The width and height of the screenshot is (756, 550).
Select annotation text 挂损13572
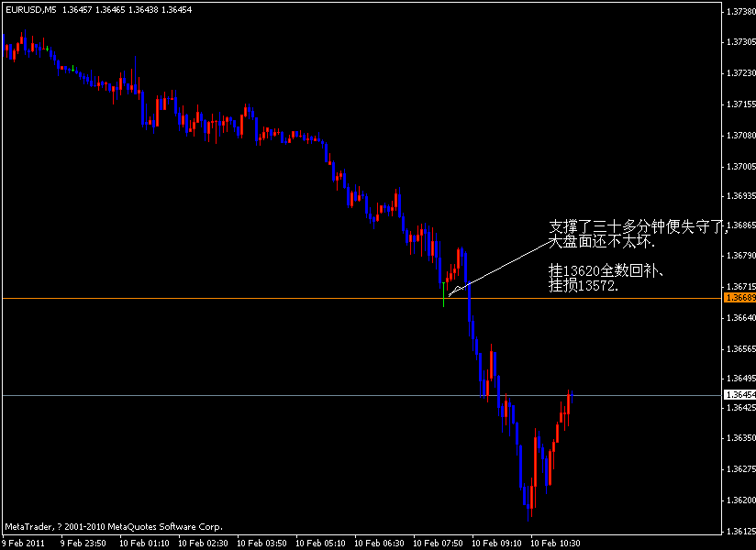point(584,286)
